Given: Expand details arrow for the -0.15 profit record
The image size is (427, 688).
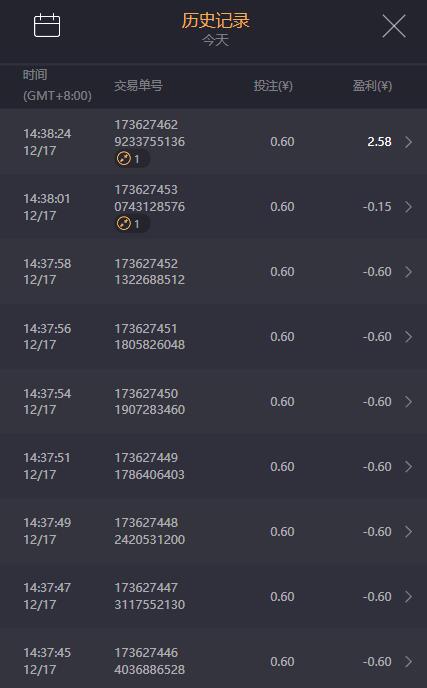Looking at the screenshot, I should tap(409, 207).
